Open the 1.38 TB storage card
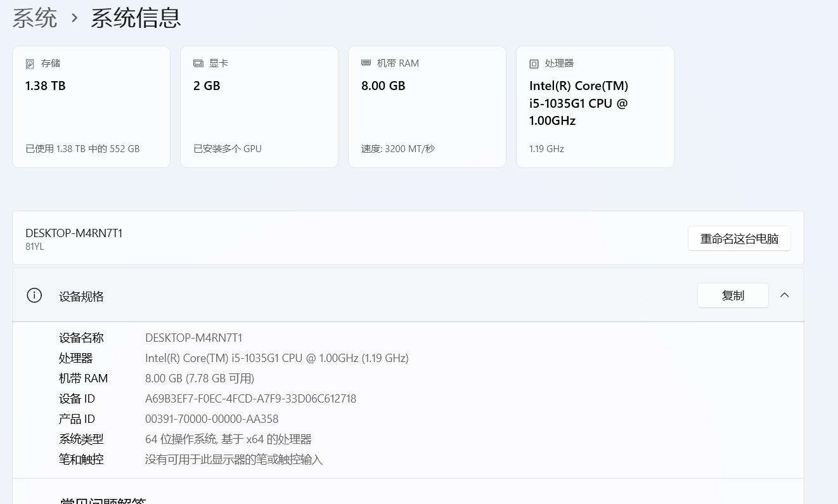838x504 pixels. tap(91, 107)
